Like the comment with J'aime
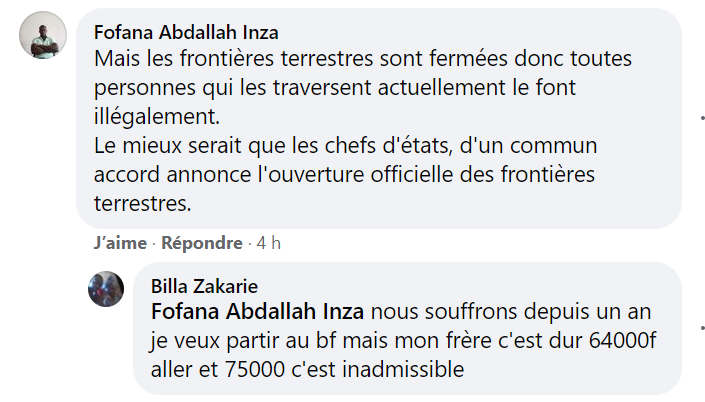The image size is (705, 402). [120, 243]
